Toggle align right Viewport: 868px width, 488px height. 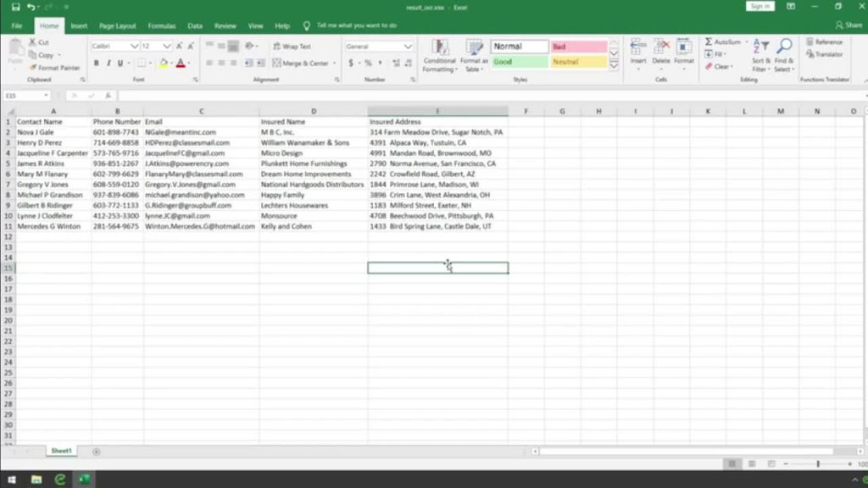(x=234, y=63)
